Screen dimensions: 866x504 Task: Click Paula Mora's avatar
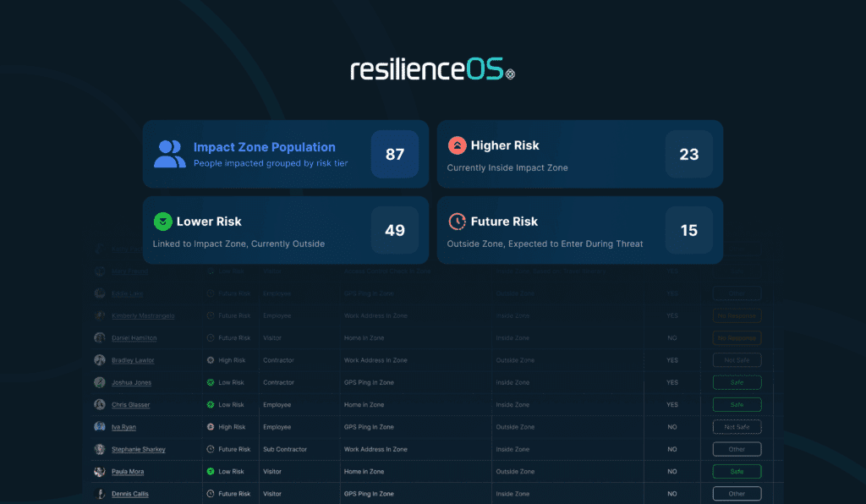[x=100, y=471]
